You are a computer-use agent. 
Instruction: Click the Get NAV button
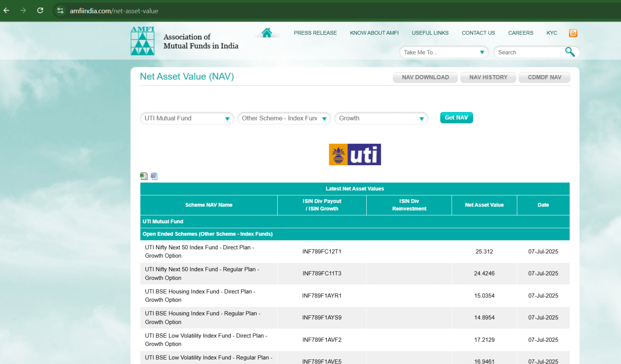tap(456, 117)
